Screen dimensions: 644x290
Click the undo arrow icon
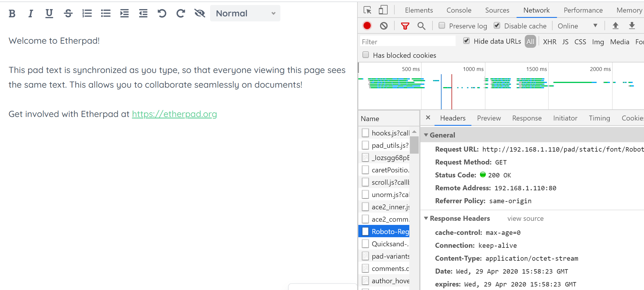162,13
